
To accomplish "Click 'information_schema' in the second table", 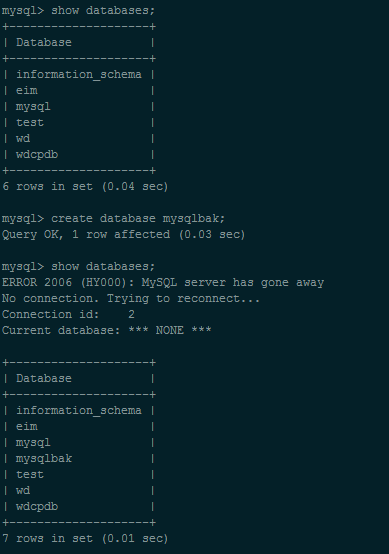I will click(x=79, y=411).
